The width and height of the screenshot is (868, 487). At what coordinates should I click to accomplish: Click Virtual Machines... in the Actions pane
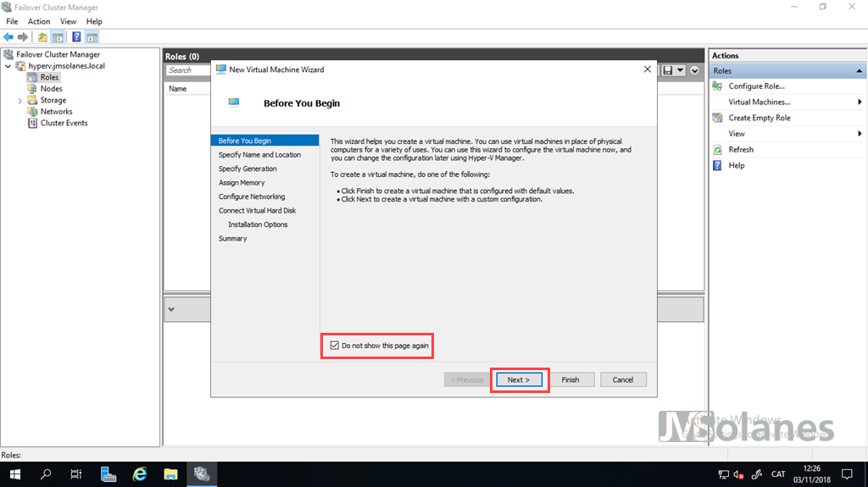tap(759, 102)
